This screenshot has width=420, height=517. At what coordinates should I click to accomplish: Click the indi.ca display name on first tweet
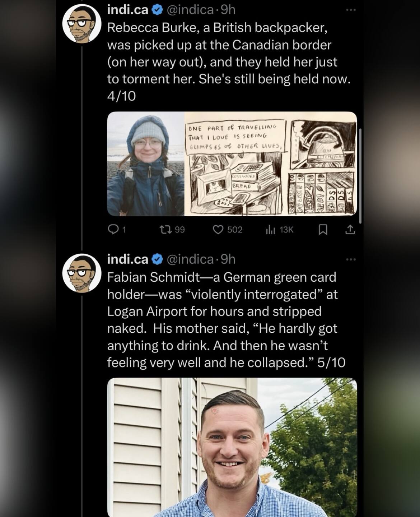(127, 10)
